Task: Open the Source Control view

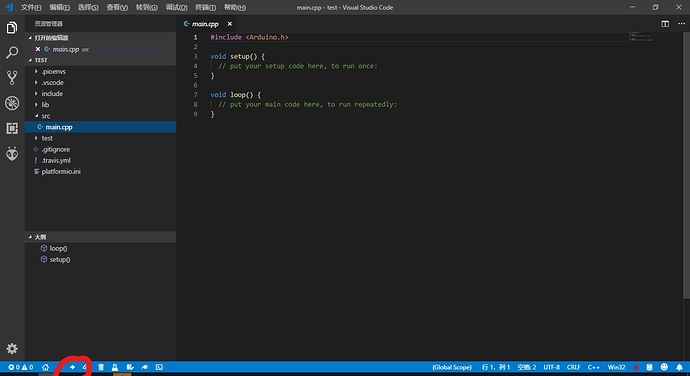Action: point(12,78)
